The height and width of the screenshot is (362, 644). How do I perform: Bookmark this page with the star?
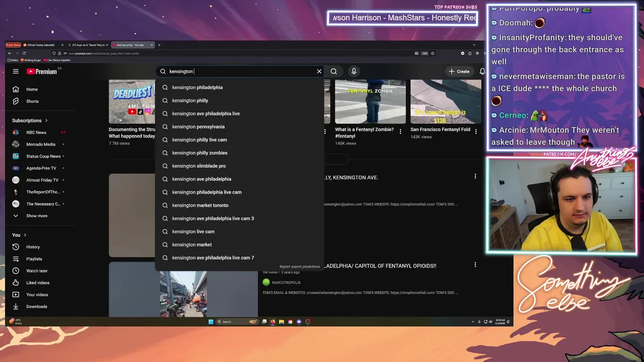(433, 53)
